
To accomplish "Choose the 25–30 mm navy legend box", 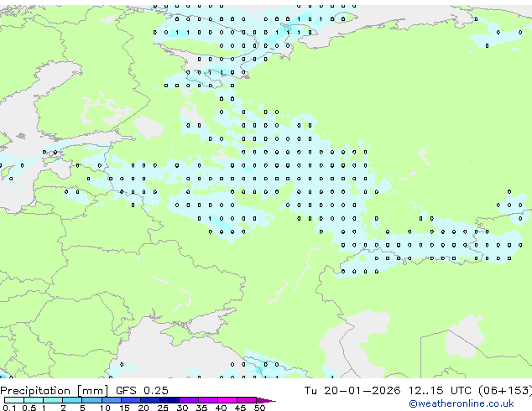I will [x=169, y=400].
